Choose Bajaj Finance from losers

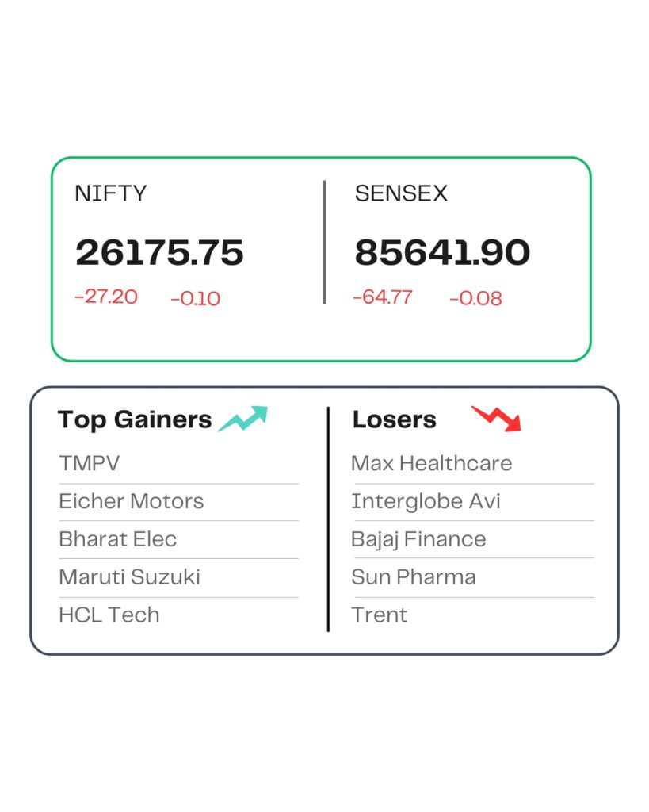point(418,539)
